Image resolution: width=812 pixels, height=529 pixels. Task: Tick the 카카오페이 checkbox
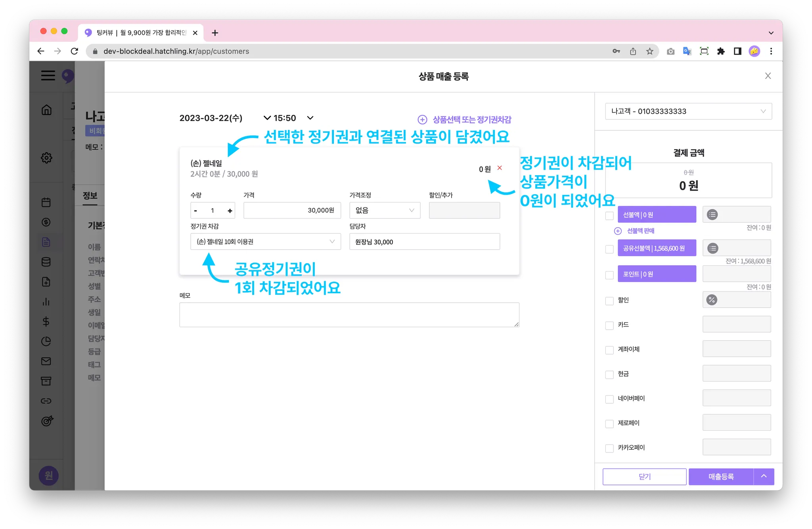(x=609, y=448)
